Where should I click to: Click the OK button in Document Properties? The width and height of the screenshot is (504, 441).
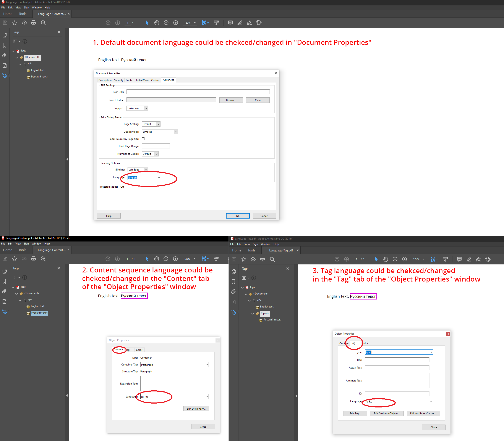click(x=238, y=216)
